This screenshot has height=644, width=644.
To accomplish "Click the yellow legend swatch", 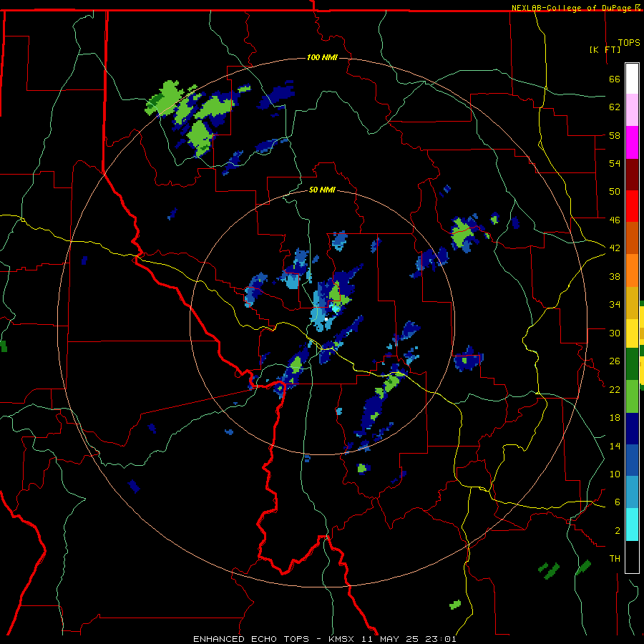I will [x=632, y=333].
